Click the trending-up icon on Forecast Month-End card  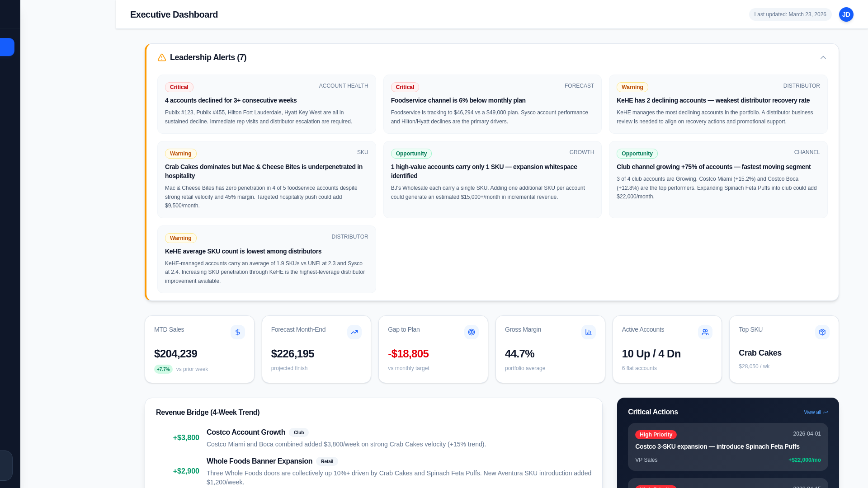pos(354,332)
